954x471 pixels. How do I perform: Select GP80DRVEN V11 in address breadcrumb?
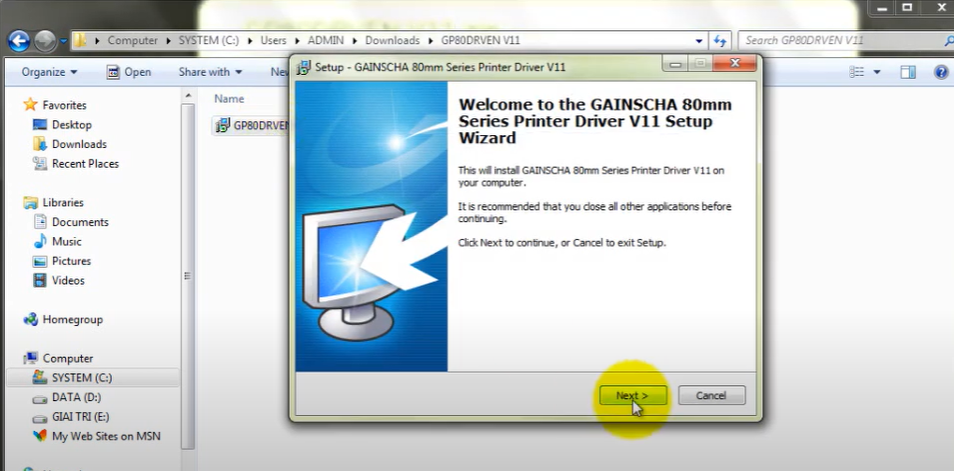coord(481,41)
